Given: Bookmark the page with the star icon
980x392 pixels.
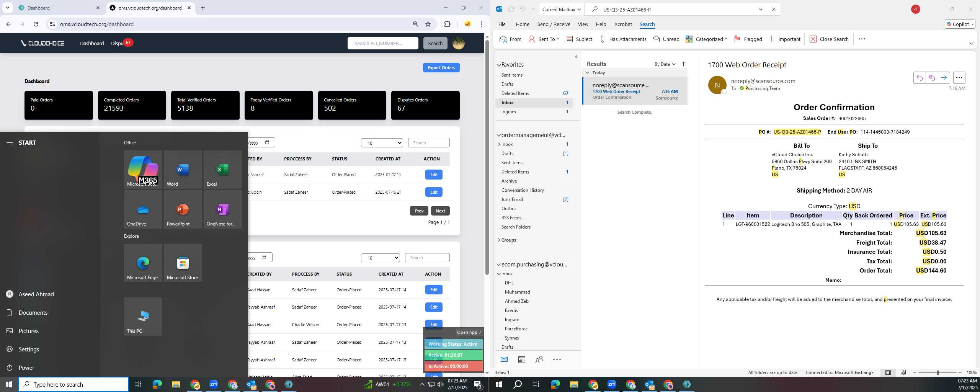Looking at the screenshot, I should click(428, 24).
